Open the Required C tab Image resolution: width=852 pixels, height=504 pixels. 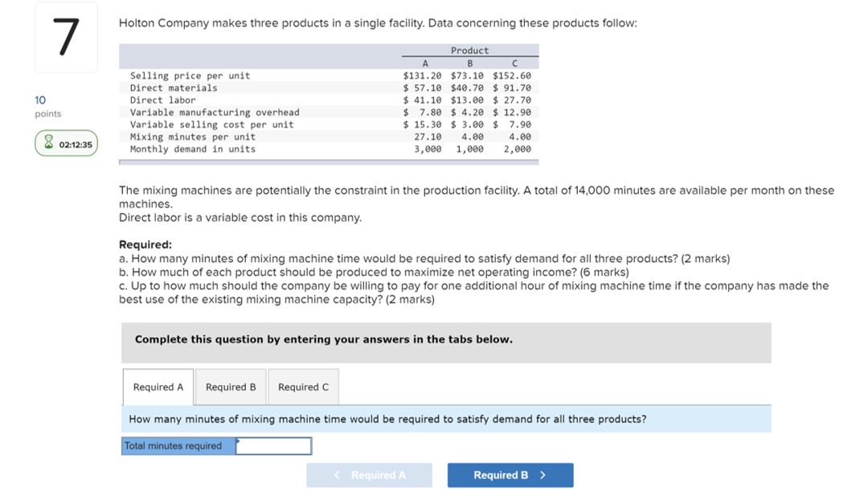(x=303, y=387)
